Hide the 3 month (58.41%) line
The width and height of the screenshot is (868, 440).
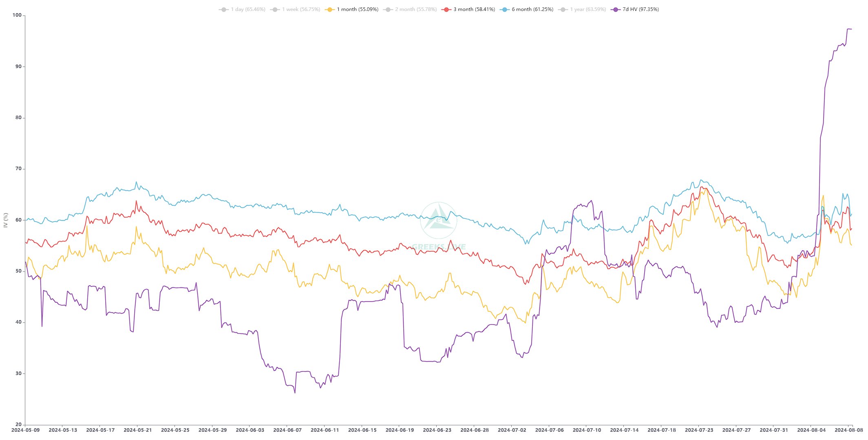point(474,9)
